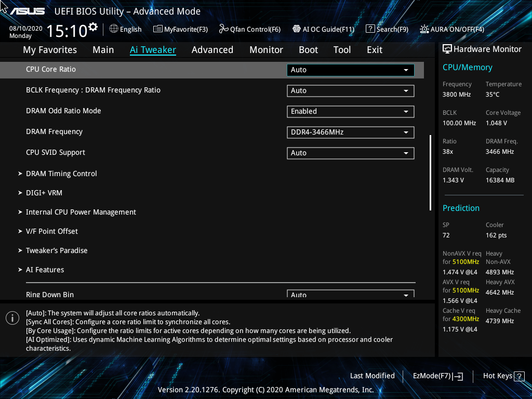Click the AURA light bulb icon
Screen dimensions: 532x399
[424, 29]
